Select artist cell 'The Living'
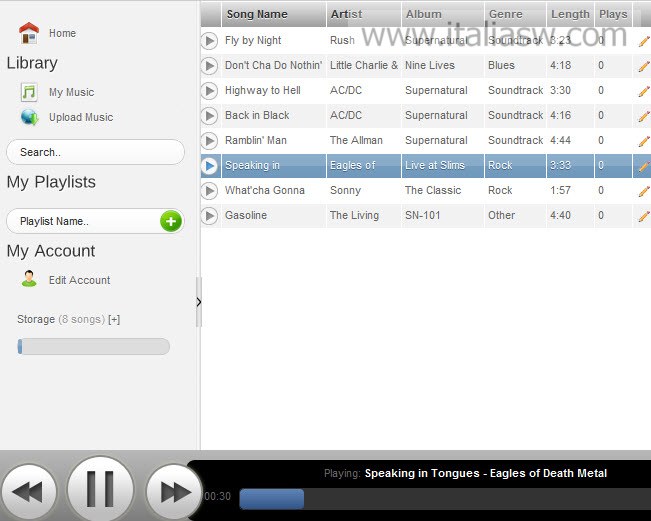Image resolution: width=651 pixels, height=521 pixels. (364, 215)
